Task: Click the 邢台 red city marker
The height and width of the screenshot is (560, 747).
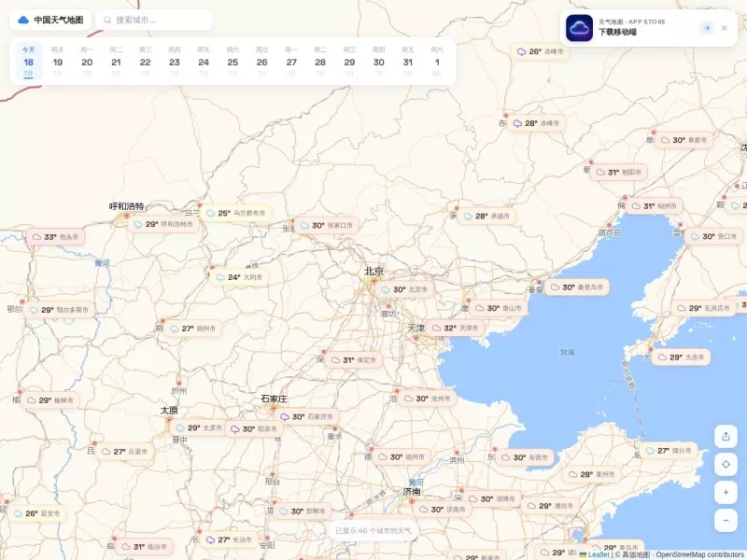Action: [273, 474]
